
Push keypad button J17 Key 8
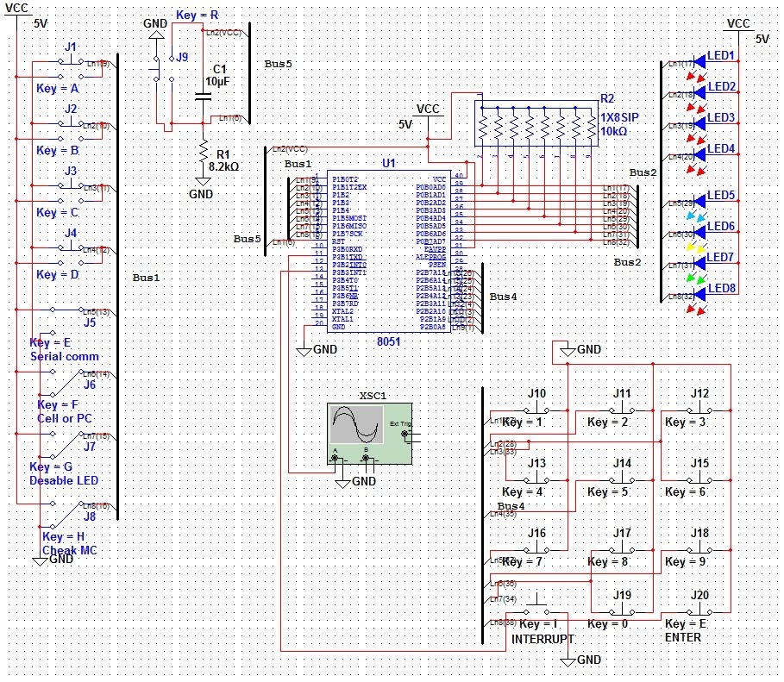tap(622, 547)
